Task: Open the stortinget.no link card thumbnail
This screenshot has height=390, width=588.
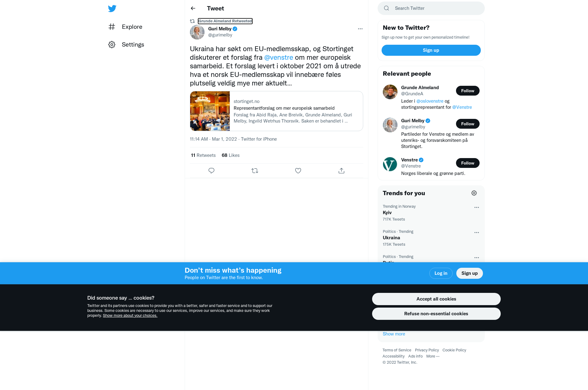Action: tap(210, 111)
